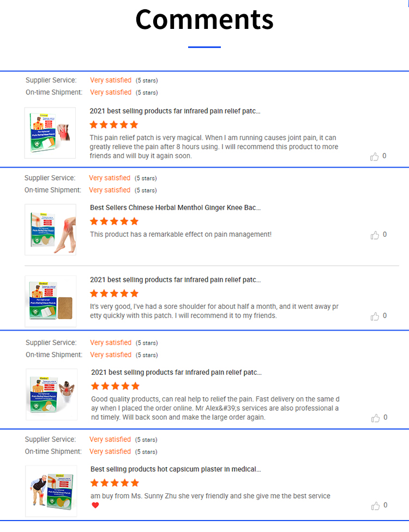The height and width of the screenshot is (532, 409).
Task: Open thumbnail beside "Good quality products" review
Action: tap(51, 394)
